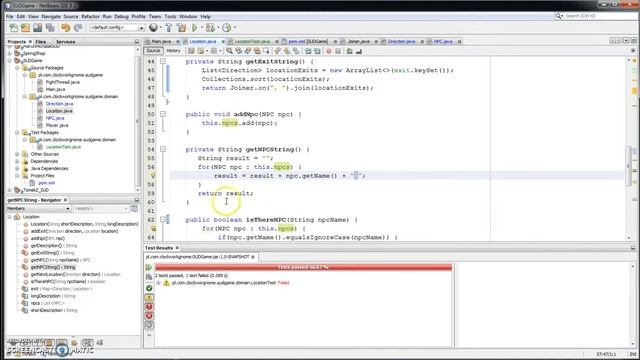Toggle Show Failed red X filter in Test Results
Screen dimensions: 640x360
coord(149,316)
